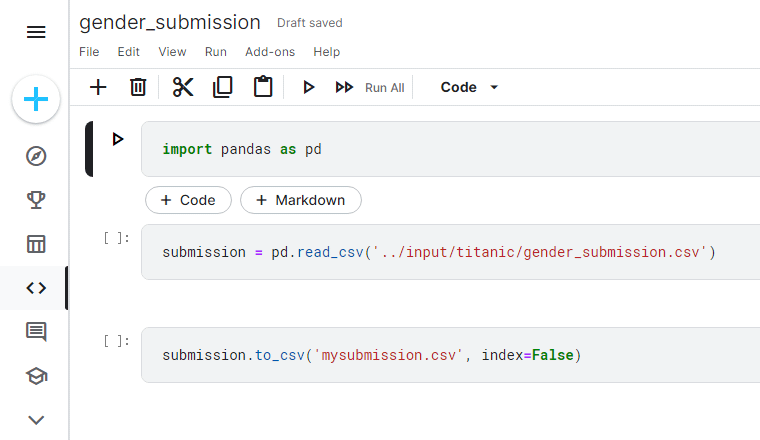Expand more sidebar items with chevron
This screenshot has height=440, width=760.
click(x=36, y=420)
